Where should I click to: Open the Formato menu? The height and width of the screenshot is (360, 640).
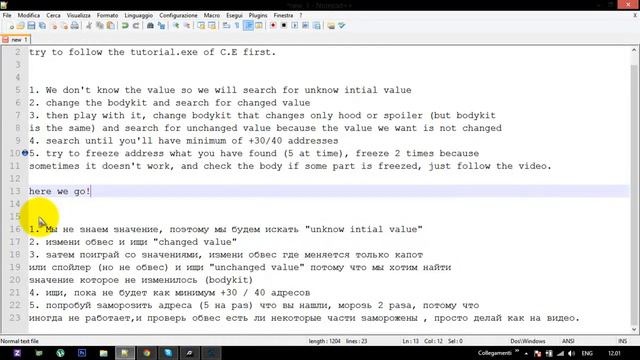click(x=107, y=15)
